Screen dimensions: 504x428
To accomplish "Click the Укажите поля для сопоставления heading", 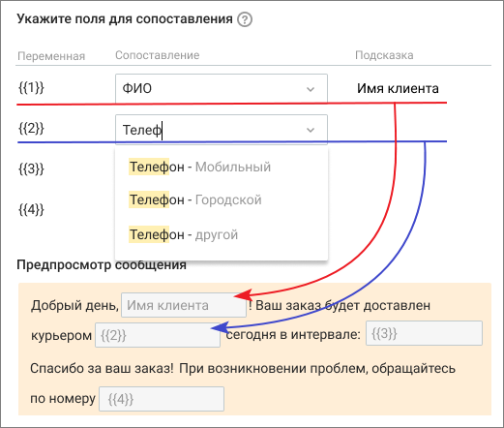I will tap(125, 19).
